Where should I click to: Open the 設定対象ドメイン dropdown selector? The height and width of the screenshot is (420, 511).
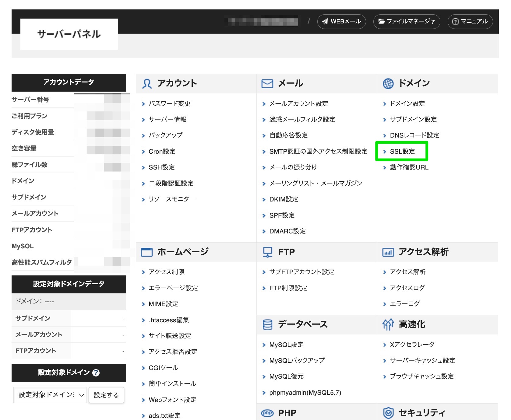(x=50, y=395)
